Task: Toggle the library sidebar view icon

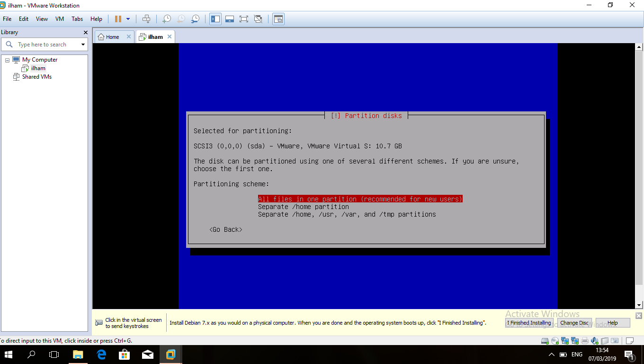Action: pos(215,19)
